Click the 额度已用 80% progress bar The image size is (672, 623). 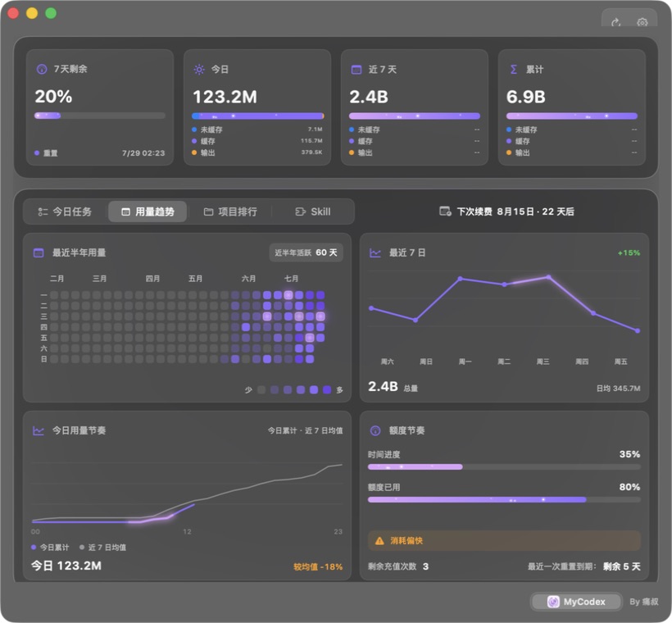tap(504, 500)
